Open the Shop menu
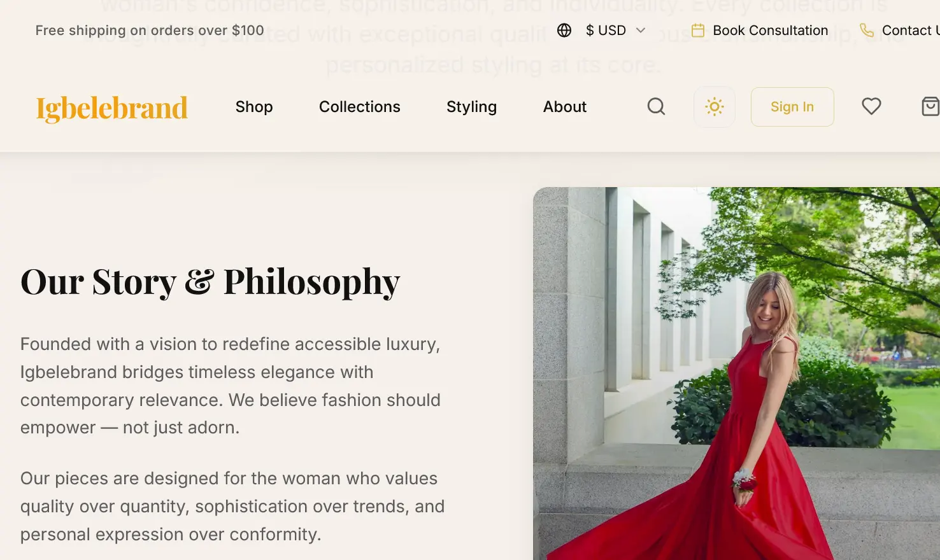The image size is (940, 560). [x=254, y=107]
